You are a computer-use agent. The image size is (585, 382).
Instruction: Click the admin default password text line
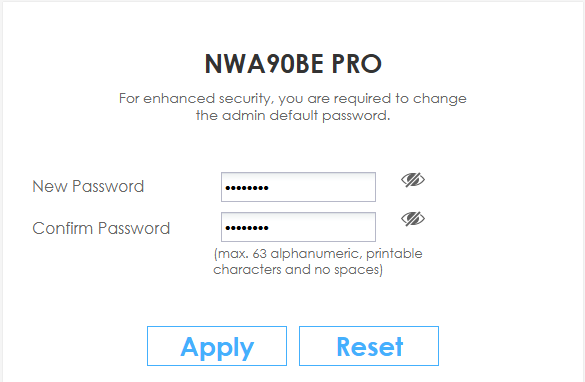point(293,116)
